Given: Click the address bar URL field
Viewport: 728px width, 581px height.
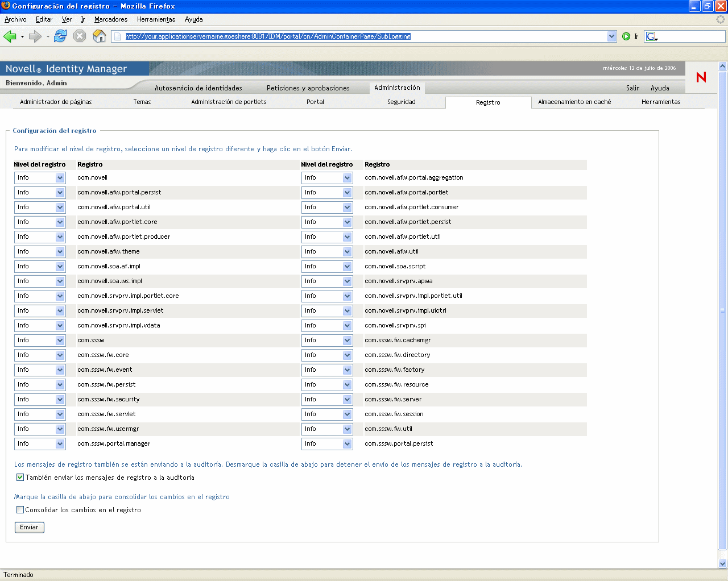Looking at the screenshot, I should pyautogui.click(x=365, y=36).
